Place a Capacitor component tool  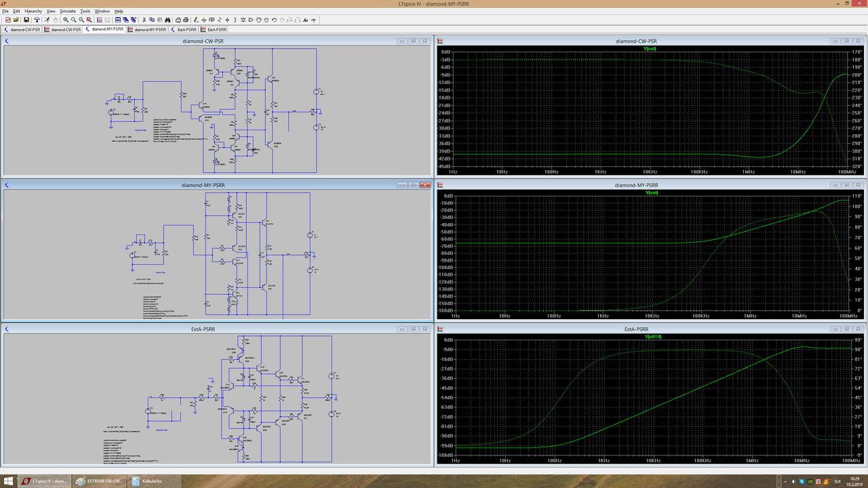pyautogui.click(x=227, y=20)
